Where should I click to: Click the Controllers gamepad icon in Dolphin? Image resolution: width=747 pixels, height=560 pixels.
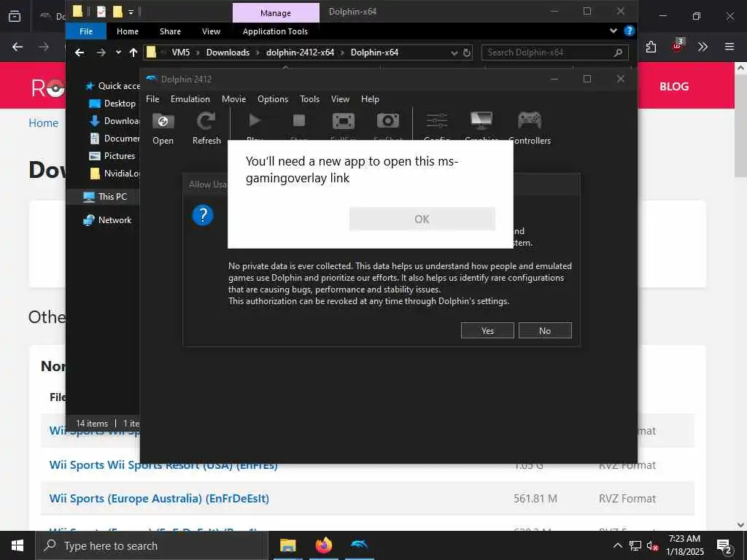[x=530, y=120]
